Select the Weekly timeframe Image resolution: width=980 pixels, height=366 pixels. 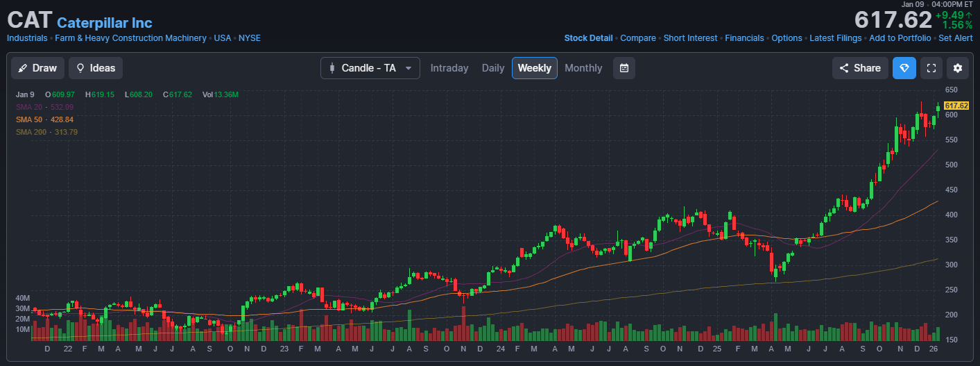pos(535,68)
